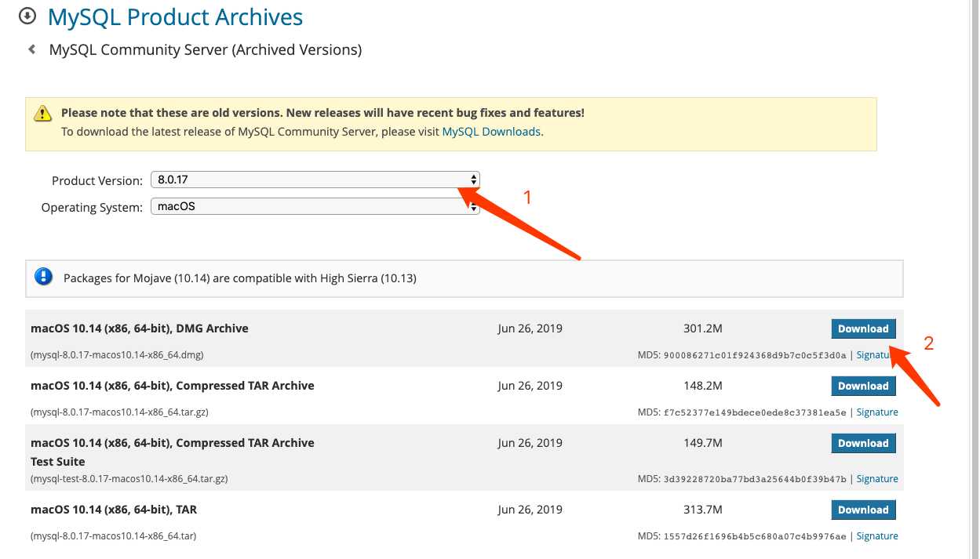980x559 pixels.
Task: Click the Operating System label
Action: 92,208
